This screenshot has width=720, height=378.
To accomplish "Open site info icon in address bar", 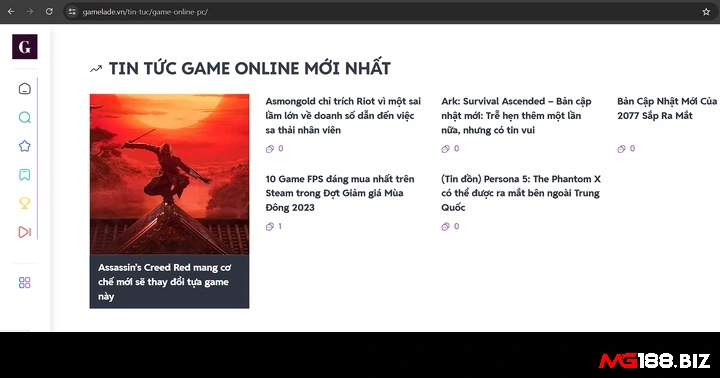I will [x=72, y=12].
